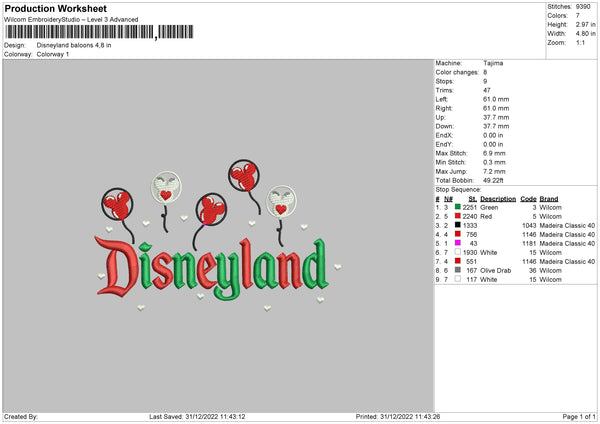Viewport: 600px width, 424px height.
Task: Click the red swatch beside 756 stitches
Action: tap(458, 234)
